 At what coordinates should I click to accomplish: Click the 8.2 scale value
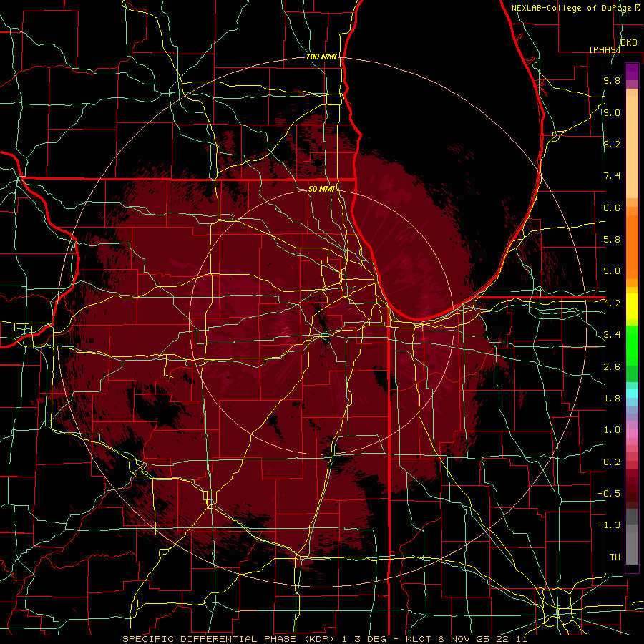point(612,144)
